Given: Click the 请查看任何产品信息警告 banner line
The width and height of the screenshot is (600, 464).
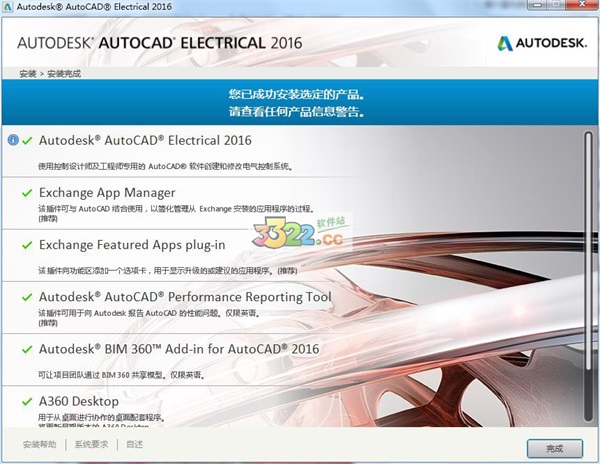Looking at the screenshot, I should click(x=297, y=112).
